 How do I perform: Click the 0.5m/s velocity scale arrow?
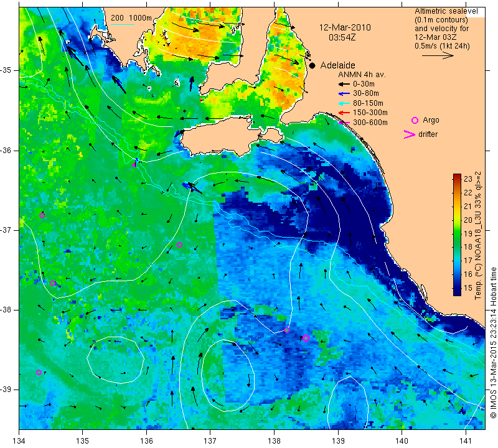pyautogui.click(x=438, y=55)
